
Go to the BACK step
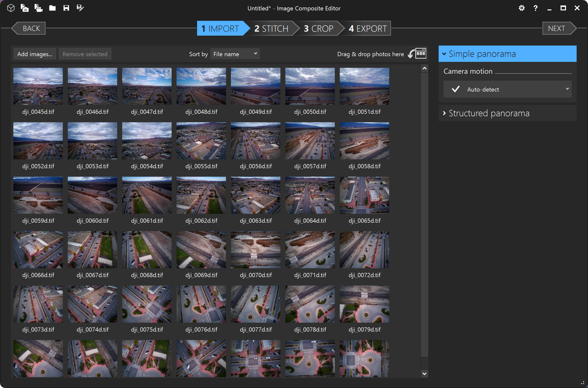28,28
